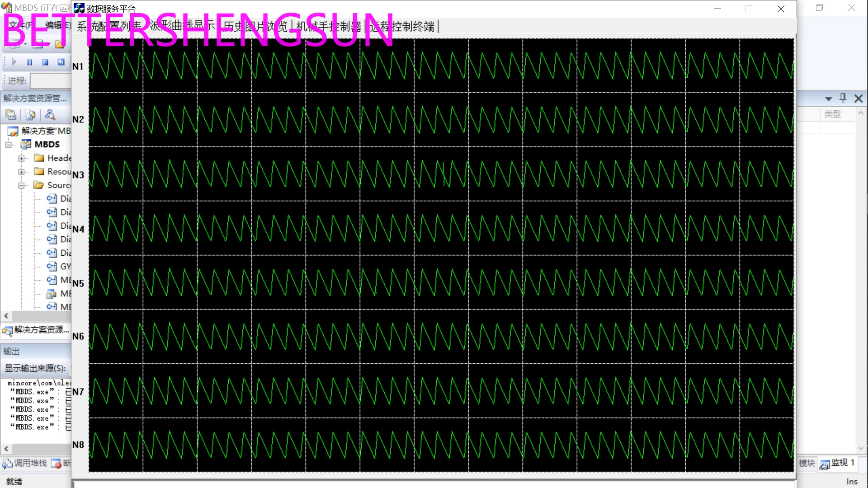The image size is (868, 488).
Task: Click the left arrow on the output pane horizontal scrollbar
Action: point(6,449)
